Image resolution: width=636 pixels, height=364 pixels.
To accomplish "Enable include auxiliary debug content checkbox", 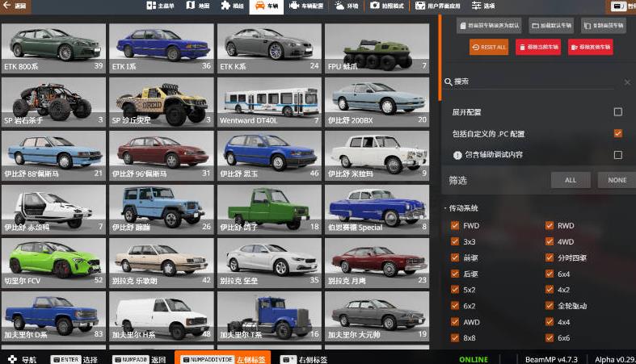I will [x=617, y=155].
